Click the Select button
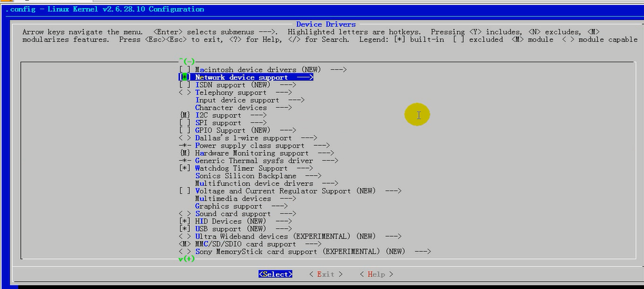The image size is (644, 289). pyautogui.click(x=275, y=274)
